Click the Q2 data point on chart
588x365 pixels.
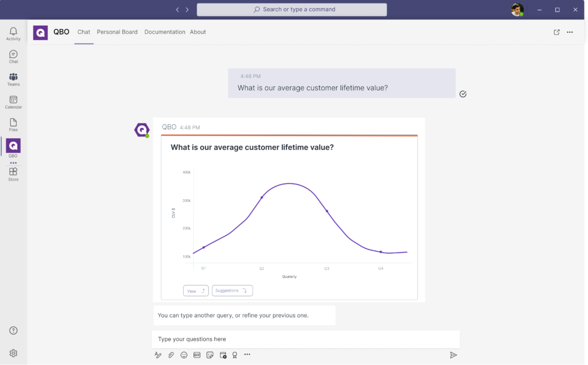click(262, 197)
